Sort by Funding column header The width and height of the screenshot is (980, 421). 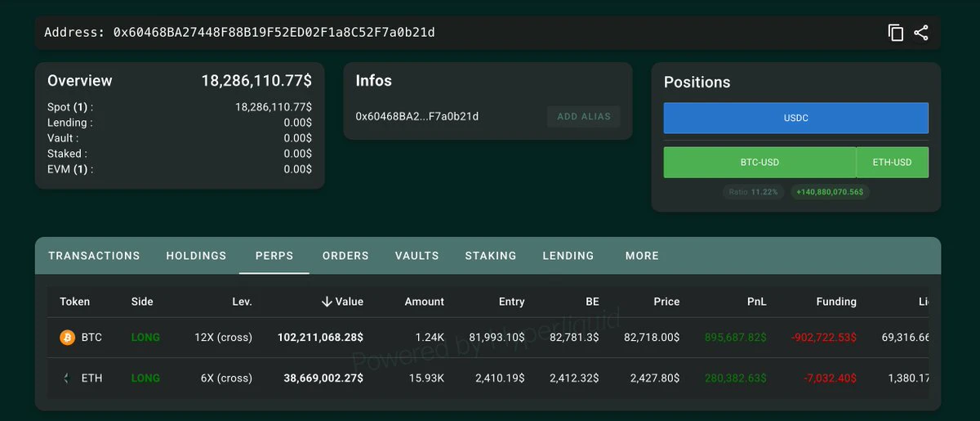(836, 302)
